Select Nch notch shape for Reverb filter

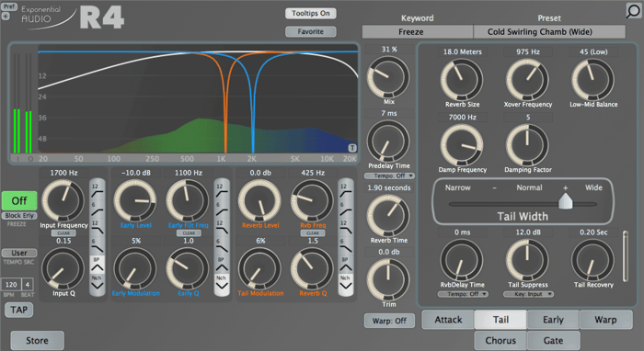[345, 283]
